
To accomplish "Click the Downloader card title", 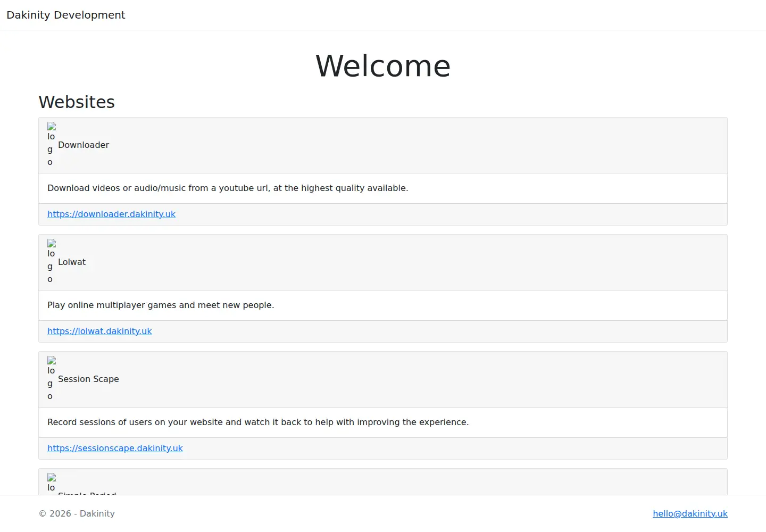I will (x=84, y=145).
